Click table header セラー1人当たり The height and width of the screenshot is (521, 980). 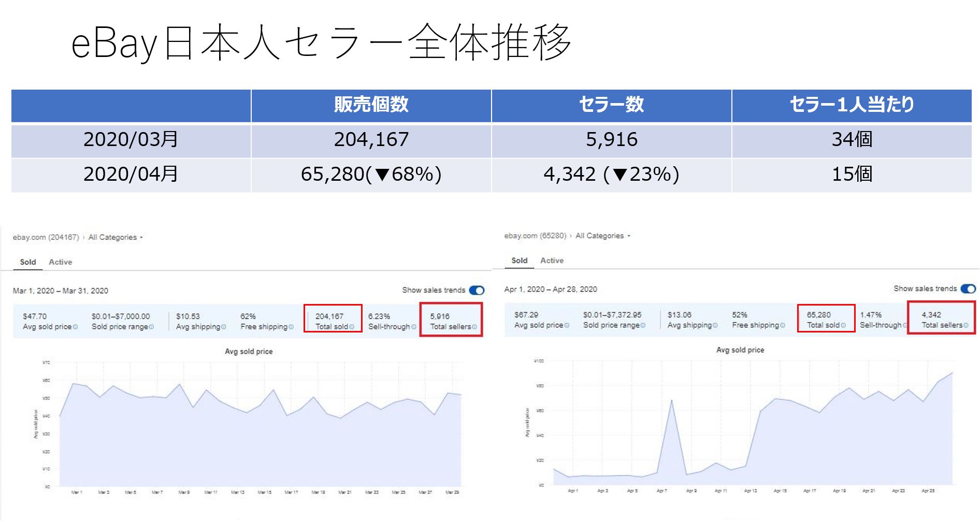click(852, 106)
